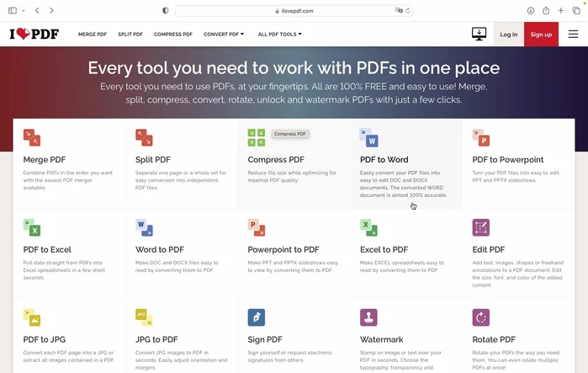
Task: Click the PDF to JPG title
Action: pos(45,339)
